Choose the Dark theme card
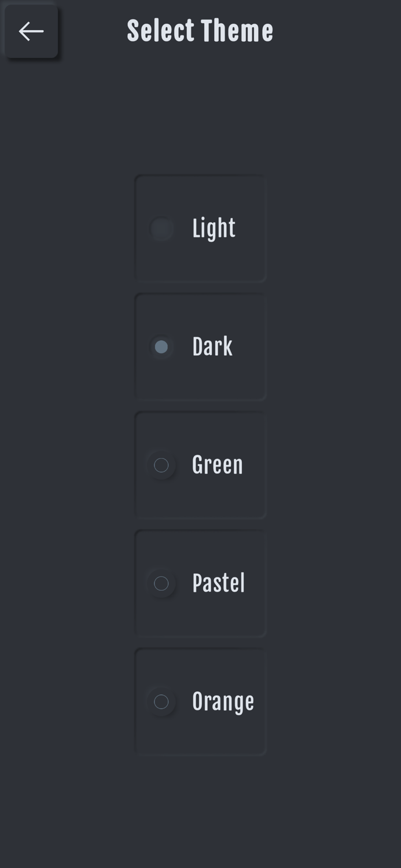This screenshot has width=401, height=868. coord(200,347)
